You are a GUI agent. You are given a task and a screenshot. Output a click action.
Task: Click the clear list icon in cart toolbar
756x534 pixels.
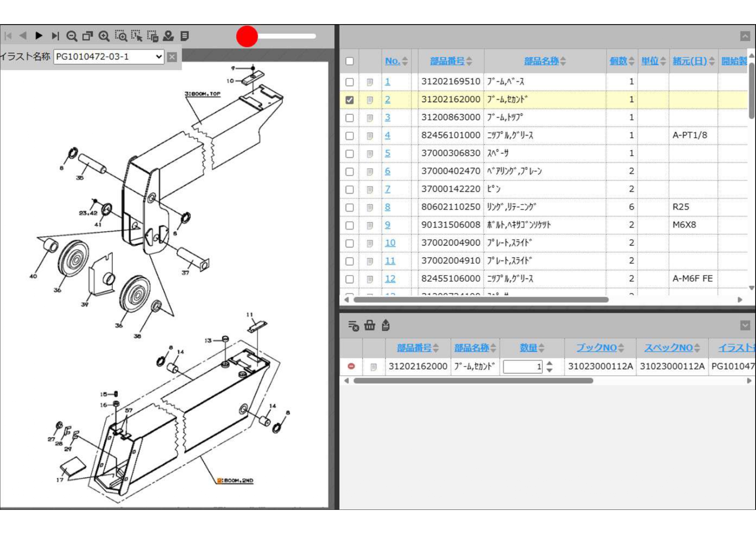353,326
